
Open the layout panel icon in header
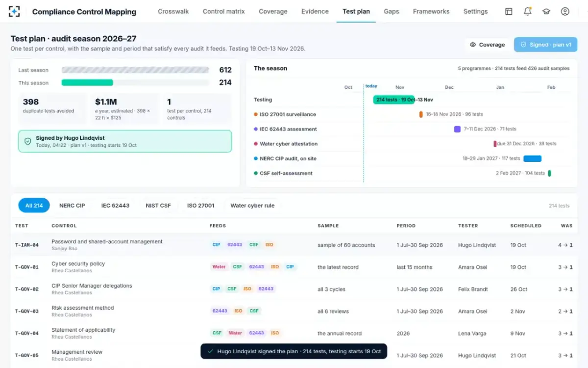pos(509,11)
